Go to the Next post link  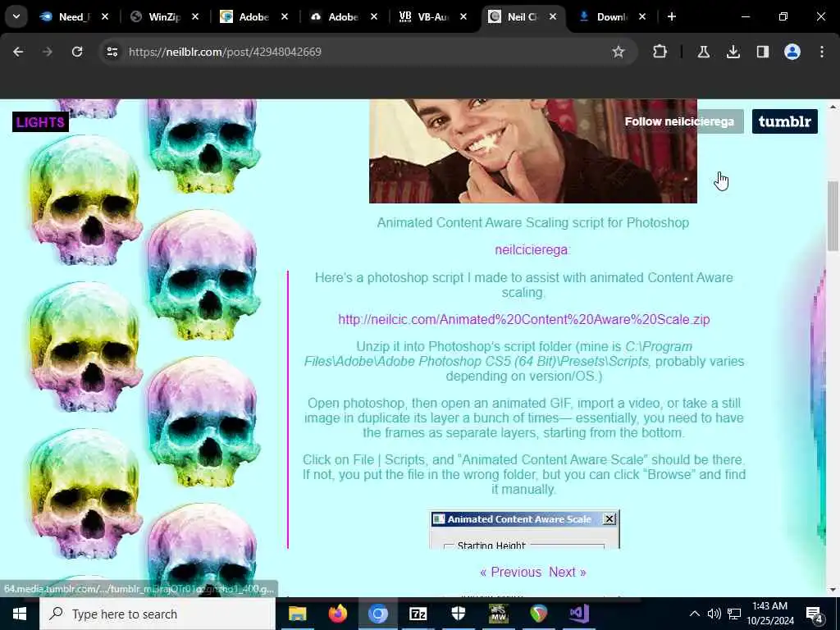[x=568, y=572]
